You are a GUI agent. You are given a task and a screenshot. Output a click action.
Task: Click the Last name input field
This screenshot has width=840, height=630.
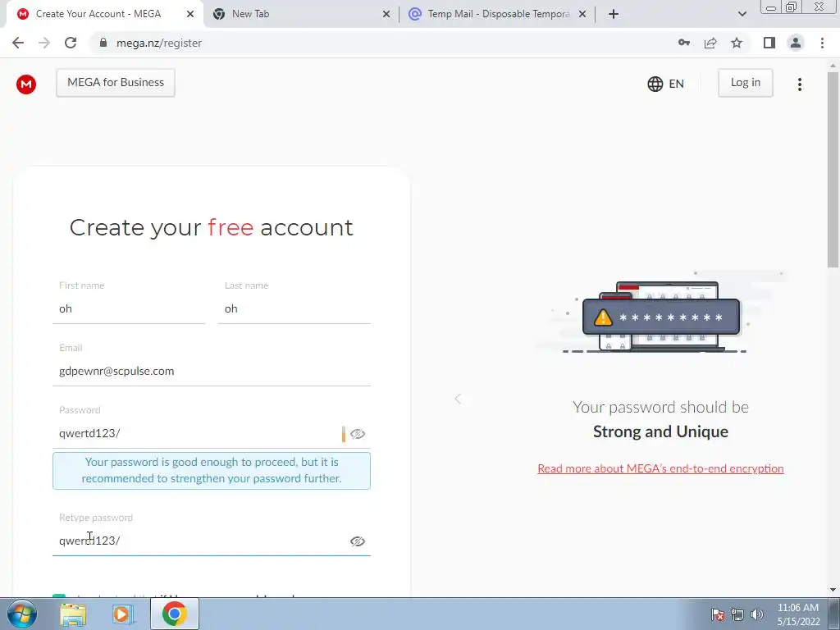pyautogui.click(x=294, y=309)
